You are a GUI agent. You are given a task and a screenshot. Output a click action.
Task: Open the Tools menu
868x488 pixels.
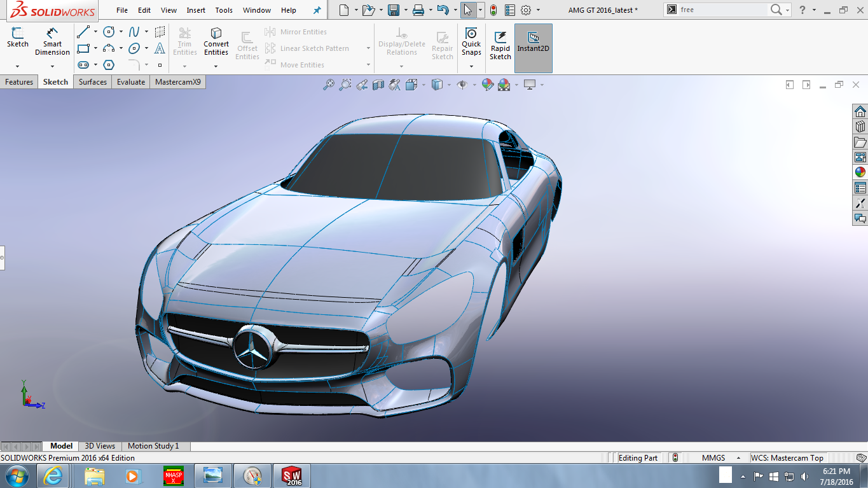pos(224,10)
